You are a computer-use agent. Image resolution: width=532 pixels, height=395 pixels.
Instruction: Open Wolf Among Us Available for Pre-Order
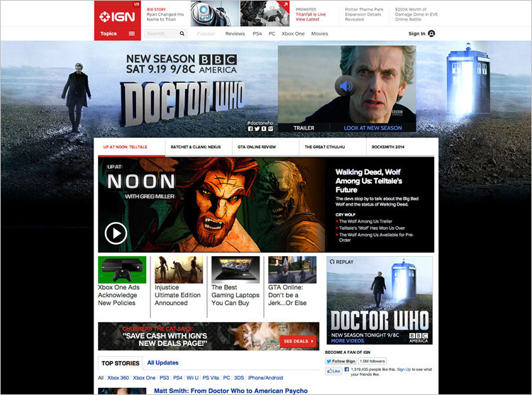tap(376, 238)
